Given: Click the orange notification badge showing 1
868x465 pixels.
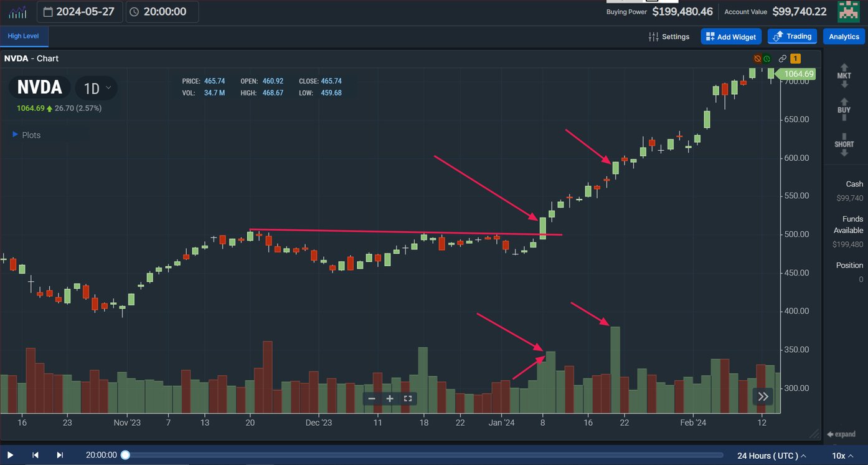Looking at the screenshot, I should (x=795, y=58).
